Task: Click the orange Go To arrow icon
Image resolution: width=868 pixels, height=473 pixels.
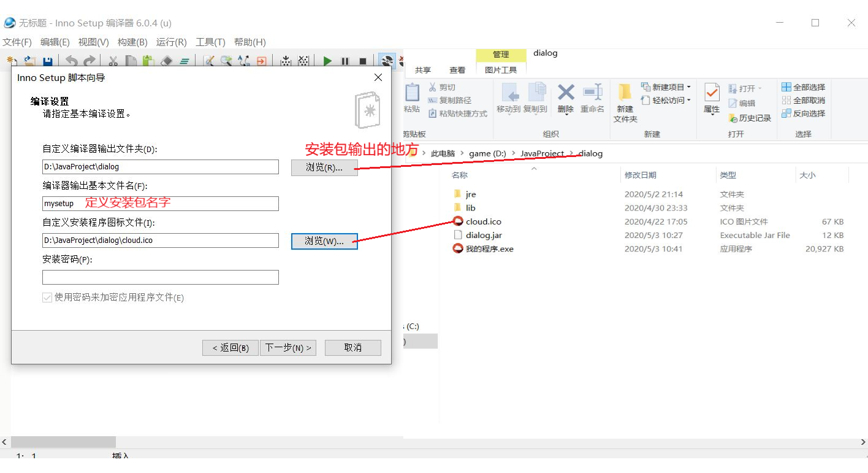Action: point(261,61)
